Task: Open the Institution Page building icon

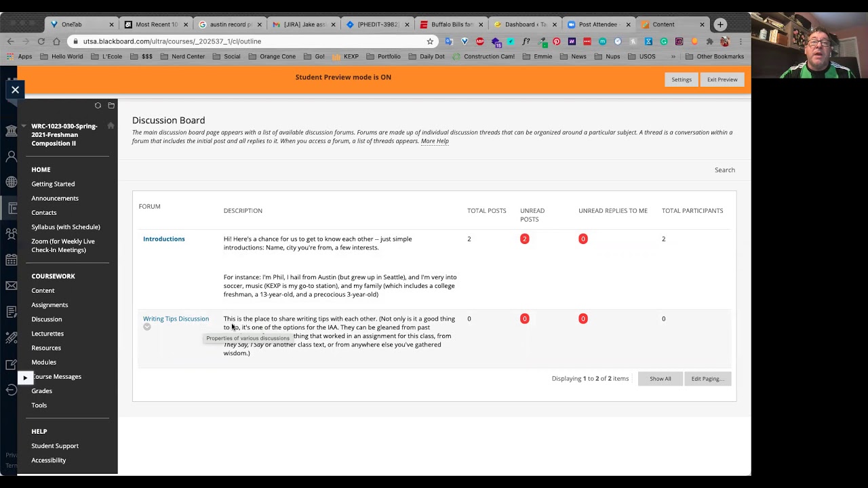Action: [11, 131]
